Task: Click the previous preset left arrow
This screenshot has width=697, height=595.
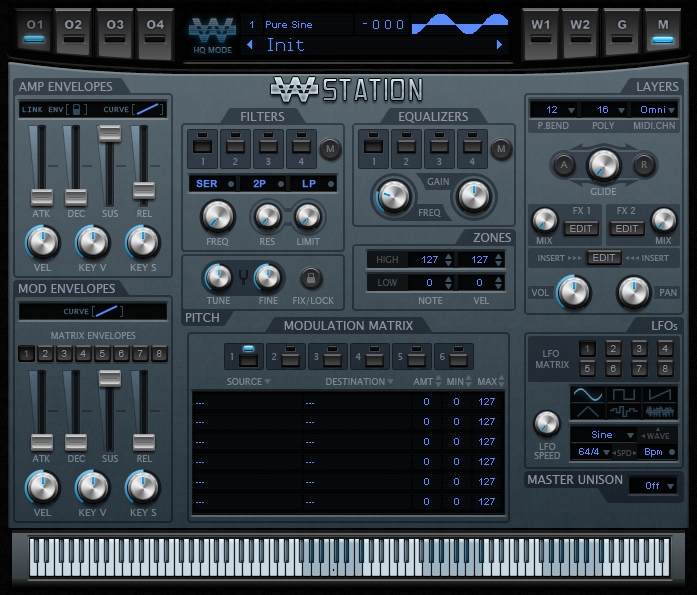Action: (x=250, y=44)
